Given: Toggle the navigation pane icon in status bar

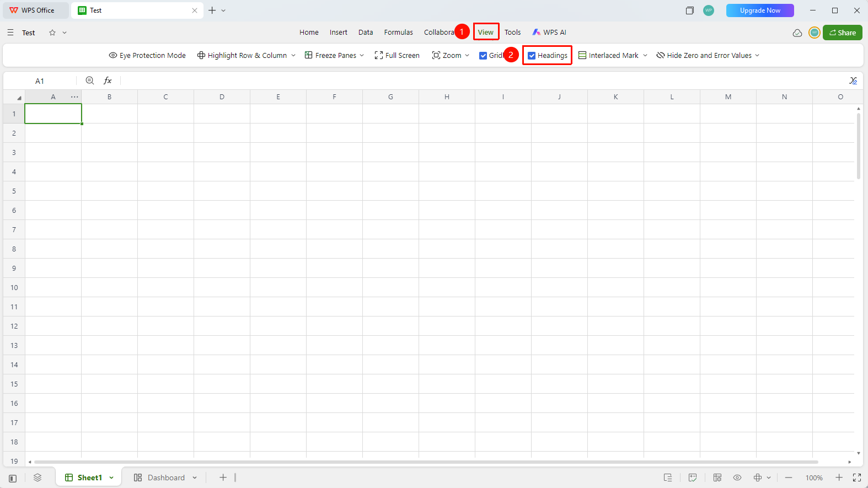Looking at the screenshot, I should tap(13, 478).
